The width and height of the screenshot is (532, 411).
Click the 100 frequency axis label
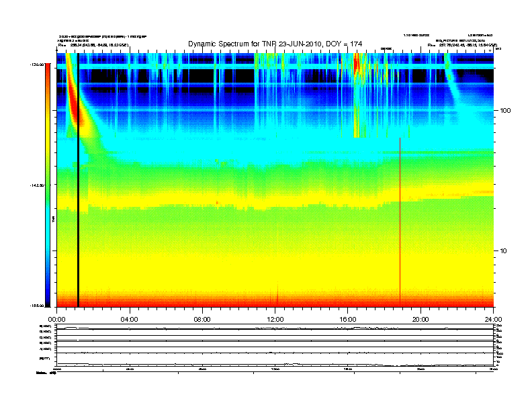tap(505, 111)
